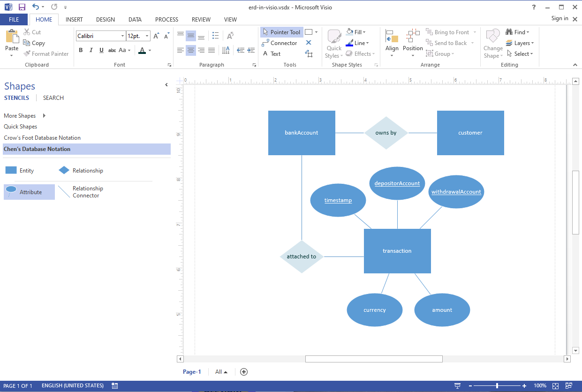This screenshot has height=392, width=582.
Task: Click the bullet list icon
Action: coord(215,36)
